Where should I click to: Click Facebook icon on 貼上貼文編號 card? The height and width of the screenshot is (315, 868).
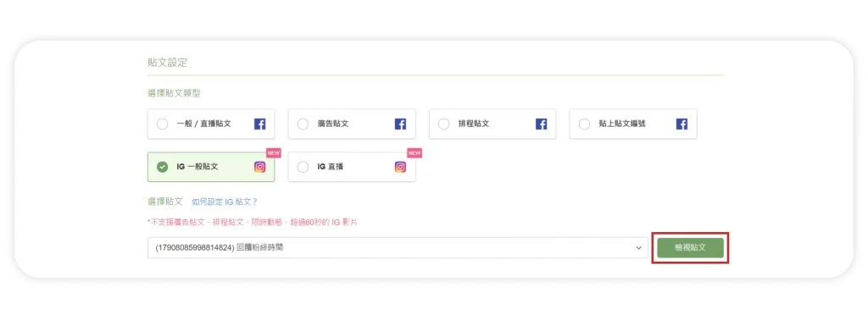pos(682,124)
